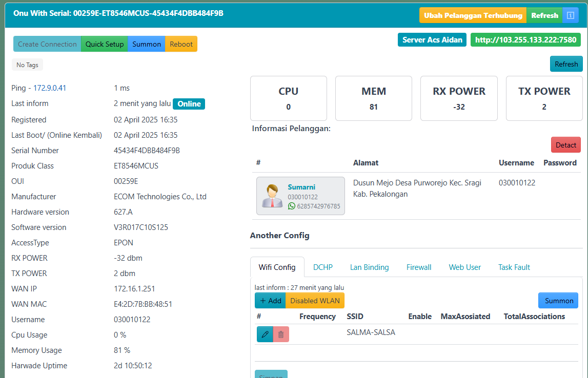Go to the Web User tab
The height and width of the screenshot is (378, 588).
click(464, 267)
